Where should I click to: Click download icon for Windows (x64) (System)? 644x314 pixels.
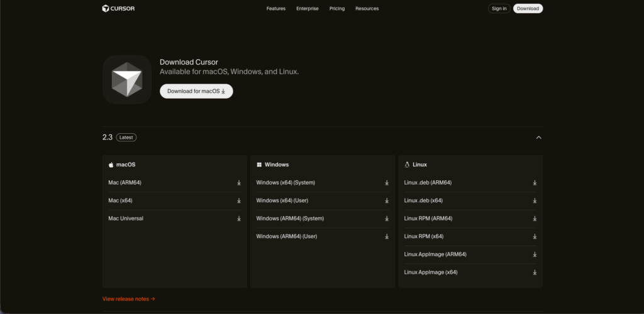pyautogui.click(x=387, y=183)
